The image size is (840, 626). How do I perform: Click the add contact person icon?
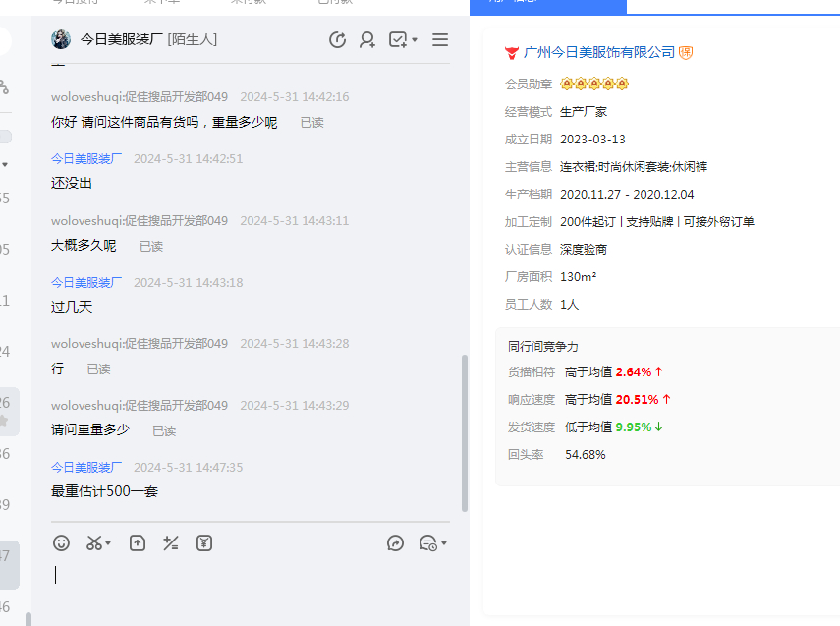pos(367,40)
